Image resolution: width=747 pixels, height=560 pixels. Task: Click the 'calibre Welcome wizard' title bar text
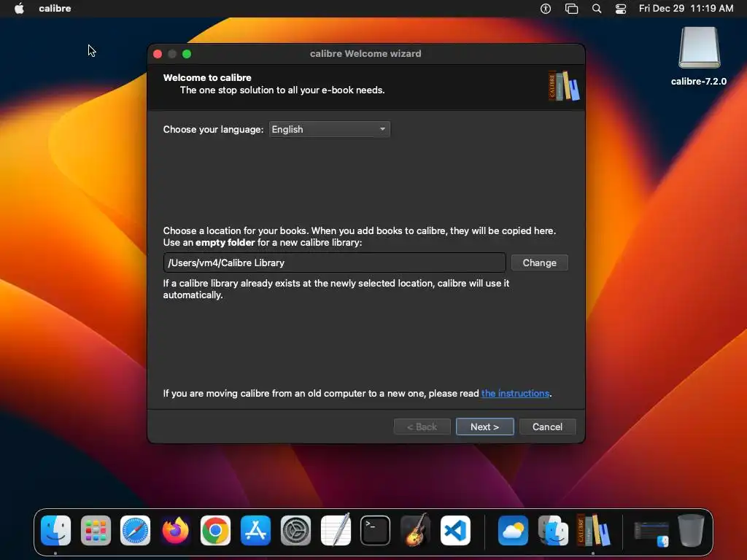pyautogui.click(x=365, y=54)
